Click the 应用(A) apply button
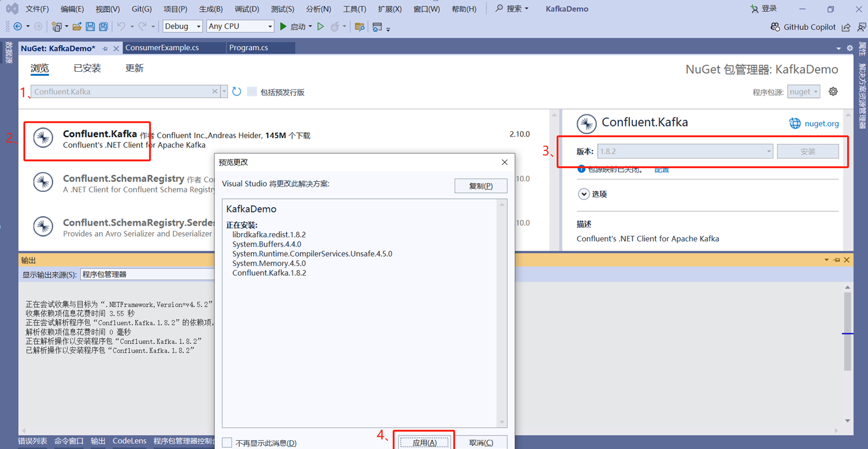868x449 pixels. 424,443
